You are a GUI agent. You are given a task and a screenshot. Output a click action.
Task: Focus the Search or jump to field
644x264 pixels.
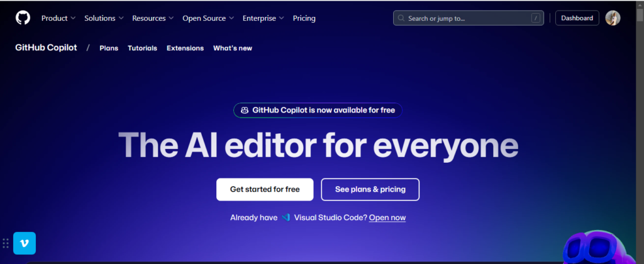point(468,18)
